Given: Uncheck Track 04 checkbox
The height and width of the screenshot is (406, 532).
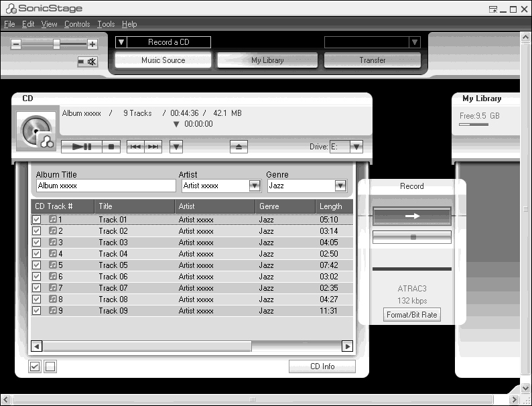Looking at the screenshot, I should [36, 254].
